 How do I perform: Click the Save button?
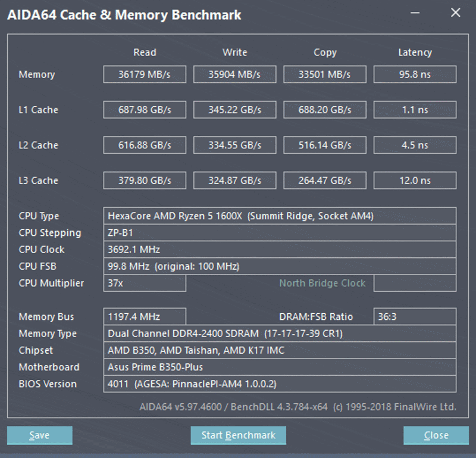(x=39, y=435)
